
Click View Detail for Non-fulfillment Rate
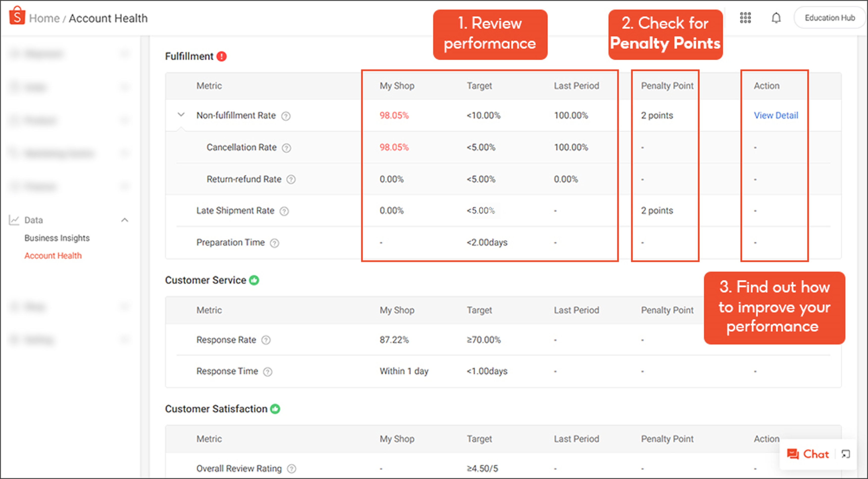click(x=776, y=115)
